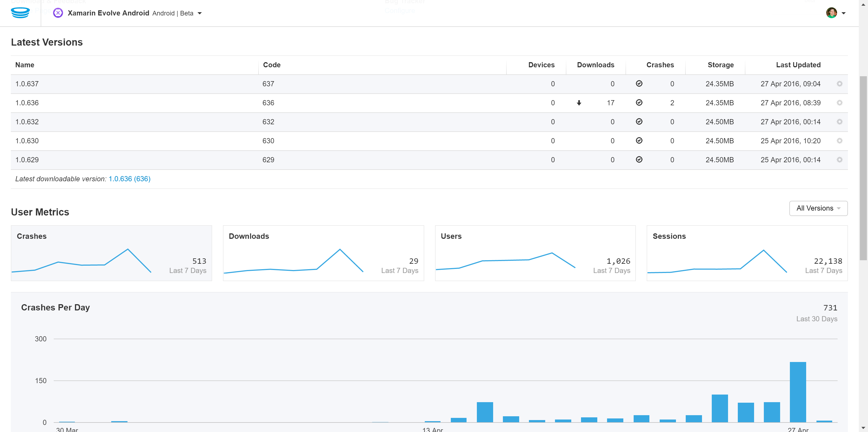This screenshot has height=432, width=868.
Task: Click the 27 Apr tallest crash bar
Action: (x=797, y=392)
